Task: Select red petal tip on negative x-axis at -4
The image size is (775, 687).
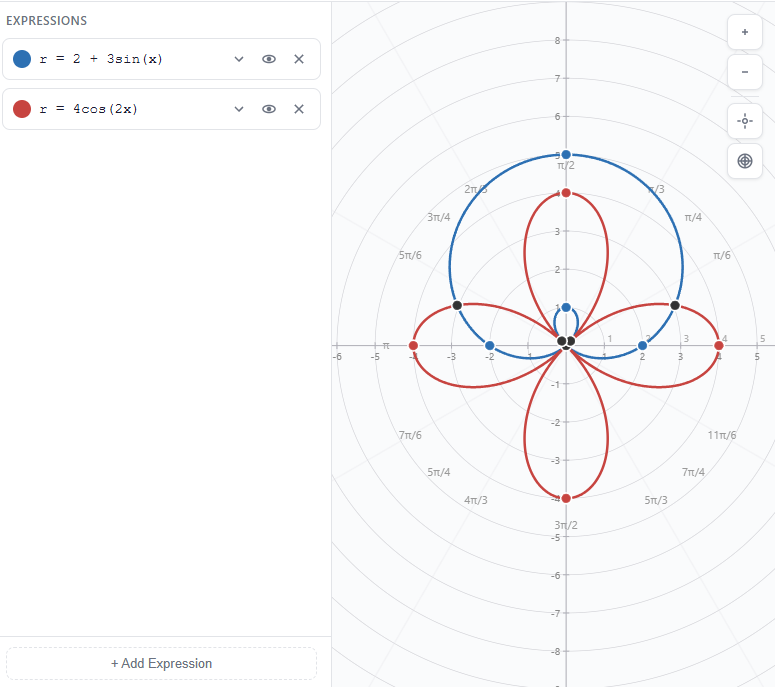Action: 413,345
